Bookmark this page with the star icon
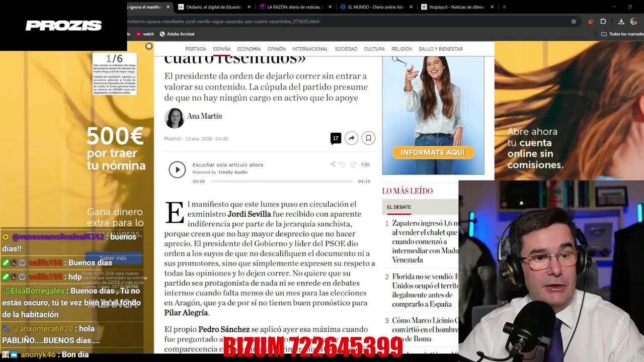The width and height of the screenshot is (644, 362). pos(574,22)
